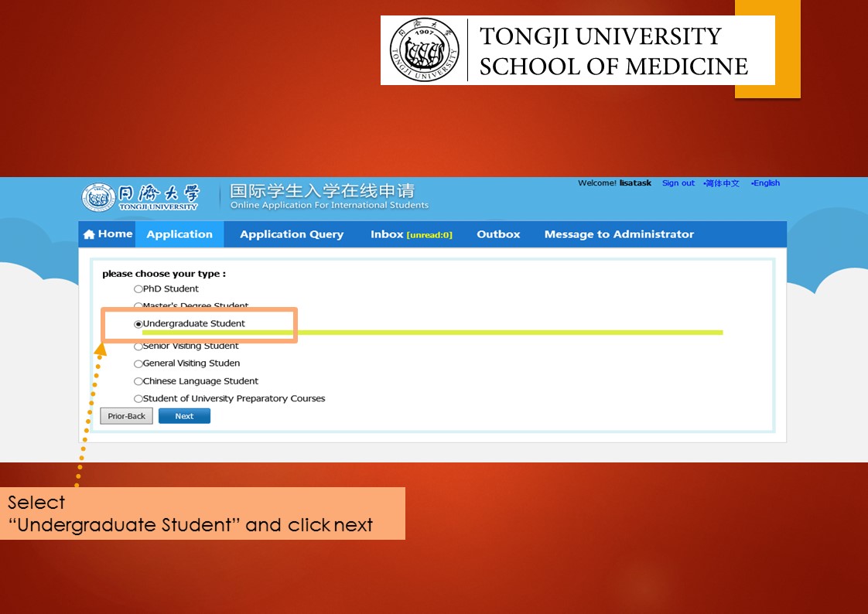Click the Tongji University site logo

click(141, 197)
